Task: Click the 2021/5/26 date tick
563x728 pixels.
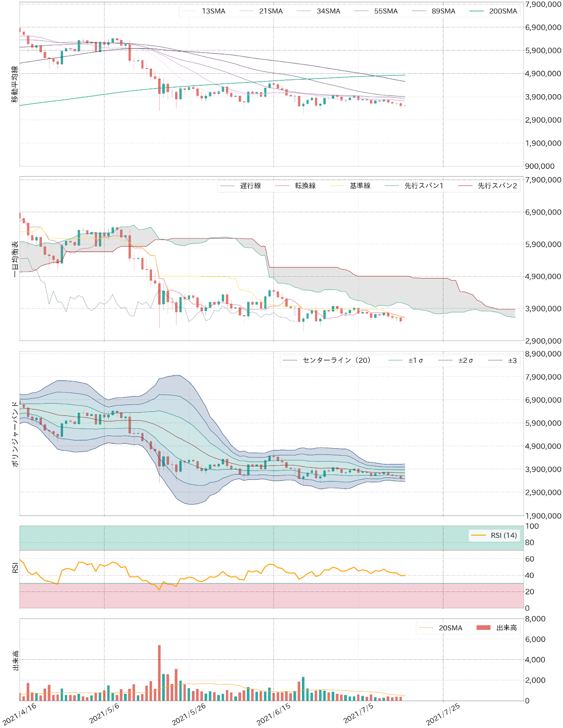Action: (189, 714)
